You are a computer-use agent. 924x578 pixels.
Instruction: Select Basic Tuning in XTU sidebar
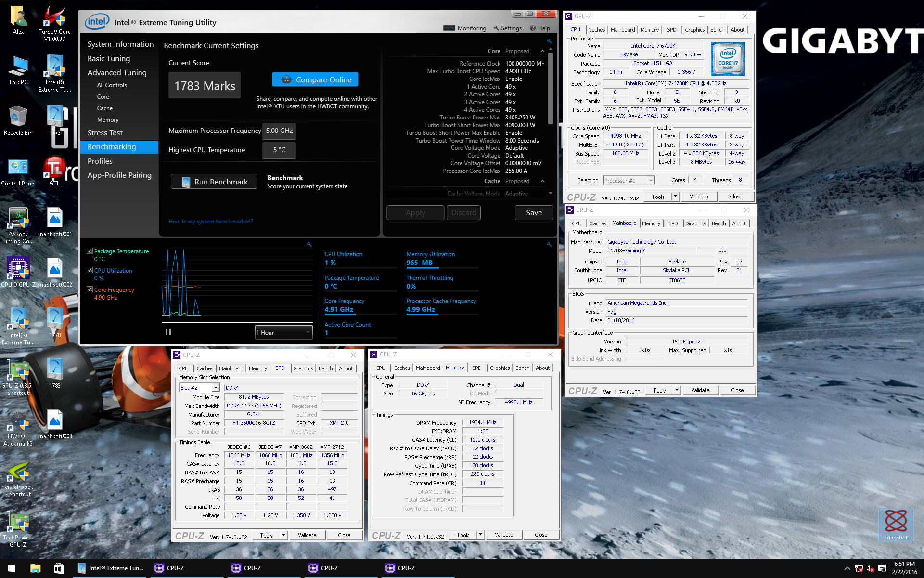[x=109, y=59]
